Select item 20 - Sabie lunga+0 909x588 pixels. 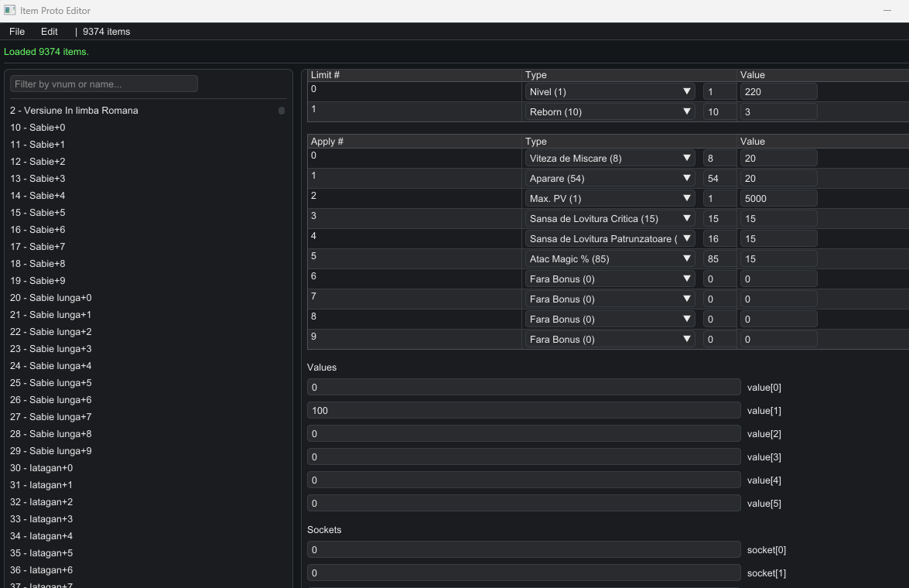pyautogui.click(x=51, y=297)
